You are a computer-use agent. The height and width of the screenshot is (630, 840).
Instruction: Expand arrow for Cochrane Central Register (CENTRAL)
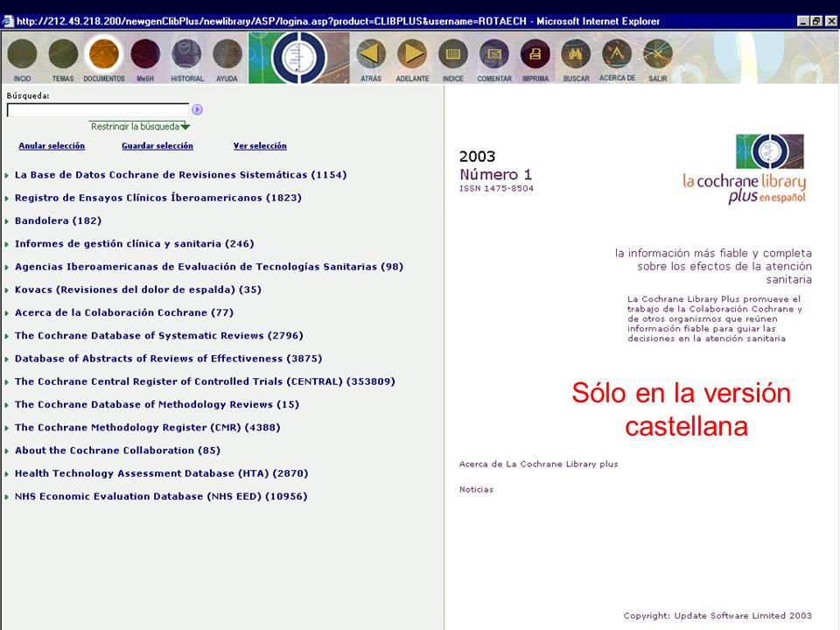7,382
